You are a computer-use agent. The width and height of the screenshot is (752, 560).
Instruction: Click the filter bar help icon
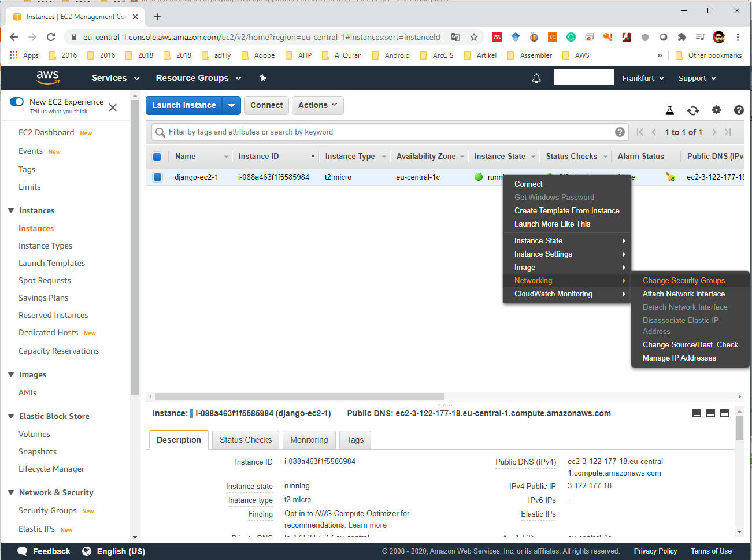click(620, 132)
